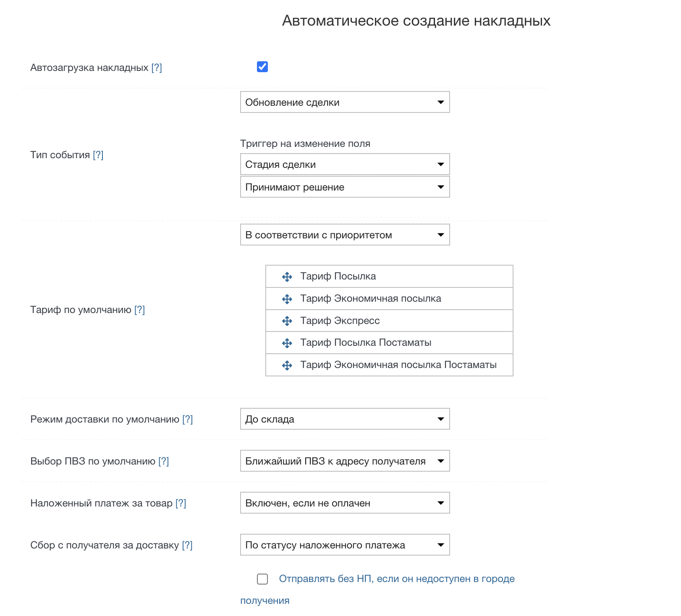Enable the Отправлять без НП checkbox
Viewport: 681px width, 616px height.
tap(262, 579)
